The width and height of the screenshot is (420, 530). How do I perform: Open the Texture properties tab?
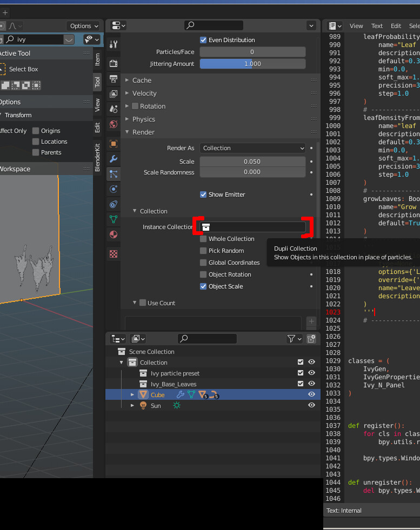pos(114,254)
